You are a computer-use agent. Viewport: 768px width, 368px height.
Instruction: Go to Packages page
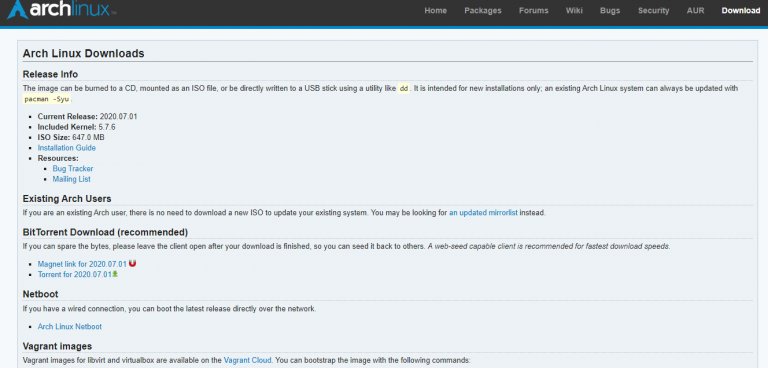click(x=483, y=10)
